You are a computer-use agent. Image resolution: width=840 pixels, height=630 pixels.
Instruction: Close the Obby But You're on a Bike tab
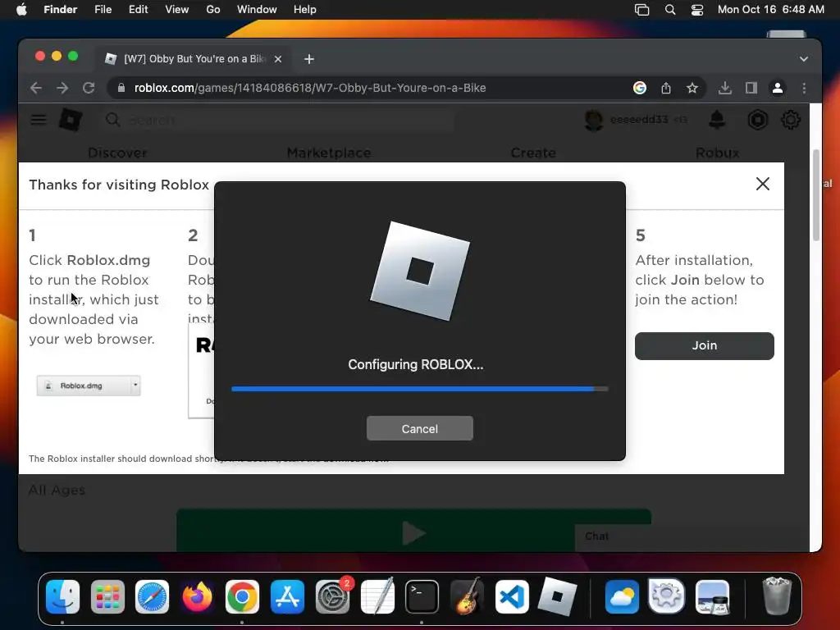[278, 59]
